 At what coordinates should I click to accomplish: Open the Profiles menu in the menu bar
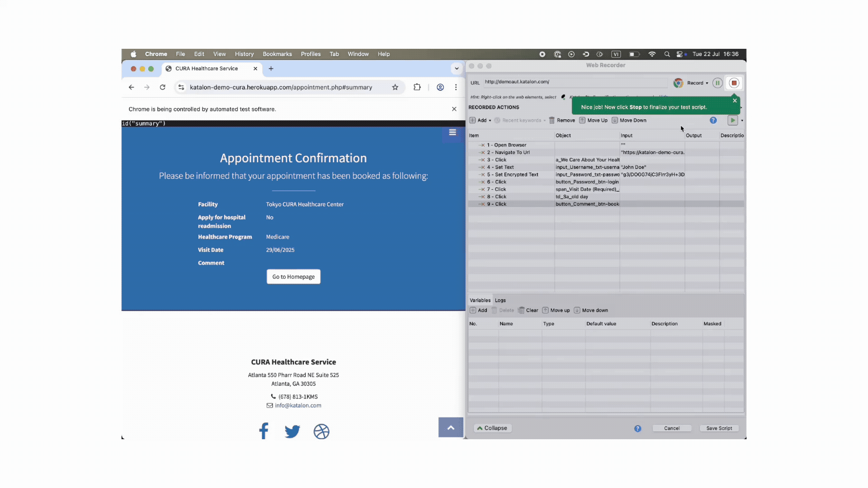click(x=311, y=54)
